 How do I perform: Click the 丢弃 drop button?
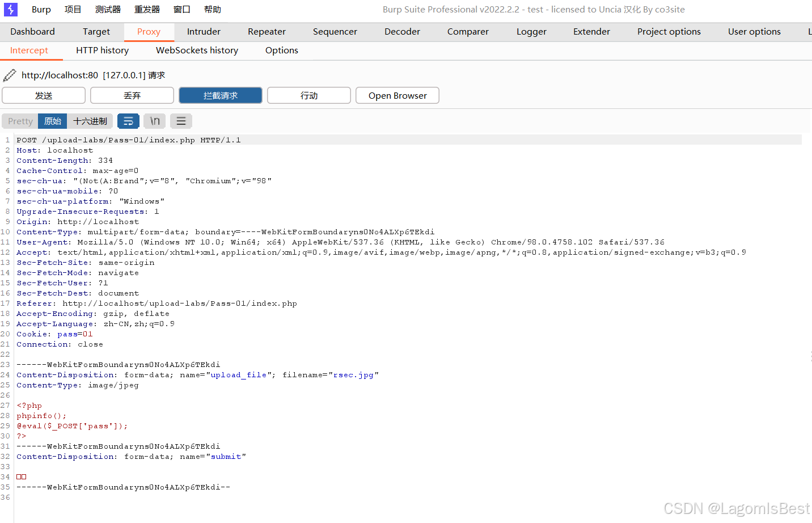132,95
